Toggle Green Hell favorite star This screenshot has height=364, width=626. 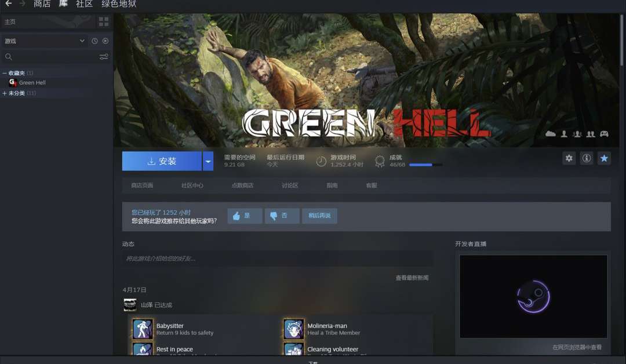604,158
